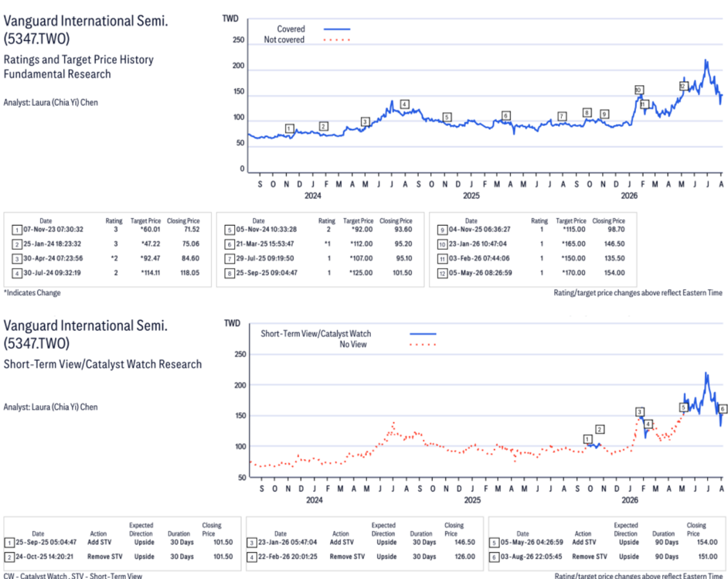
Task: Select the date '04-Nov-25 06:36:27'
Action: 480,230
